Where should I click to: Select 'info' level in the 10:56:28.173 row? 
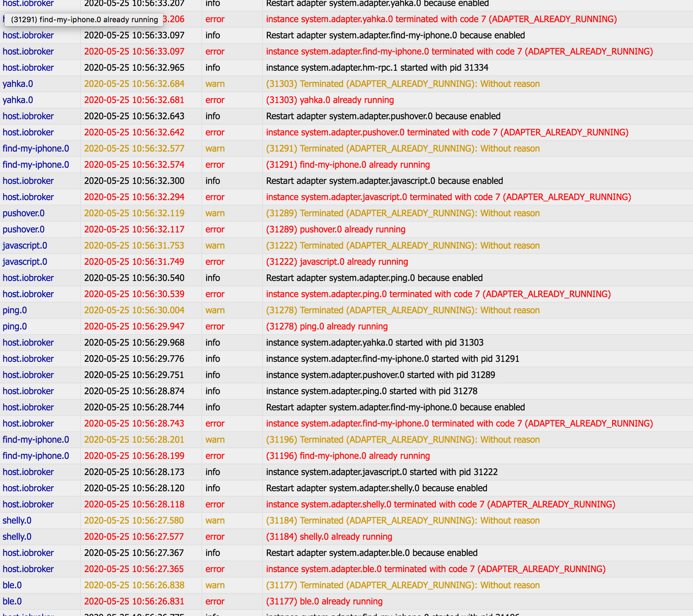[x=213, y=472]
